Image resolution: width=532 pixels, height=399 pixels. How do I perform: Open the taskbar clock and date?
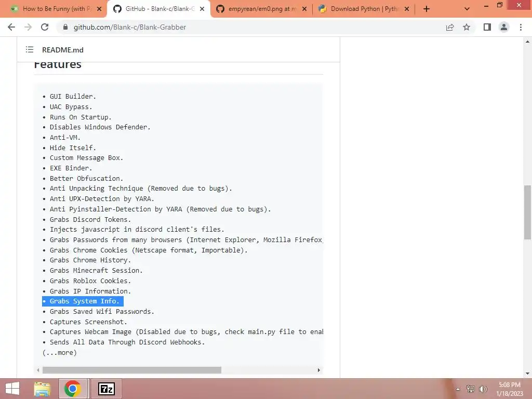[509, 389]
